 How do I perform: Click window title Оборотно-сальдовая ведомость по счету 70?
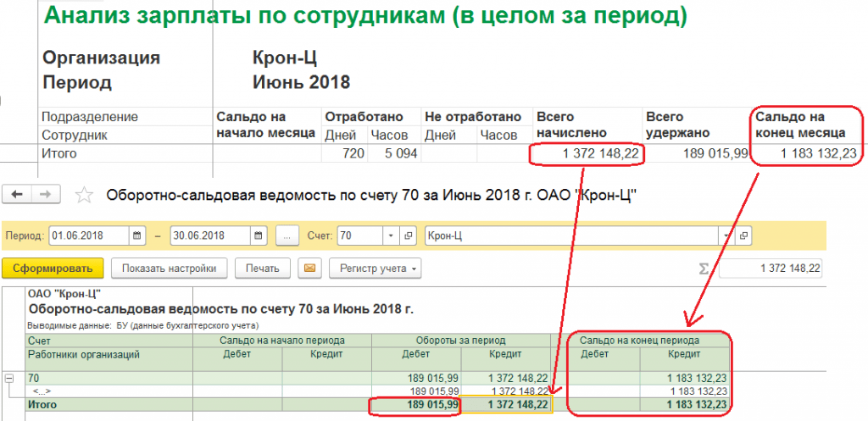[x=370, y=195]
